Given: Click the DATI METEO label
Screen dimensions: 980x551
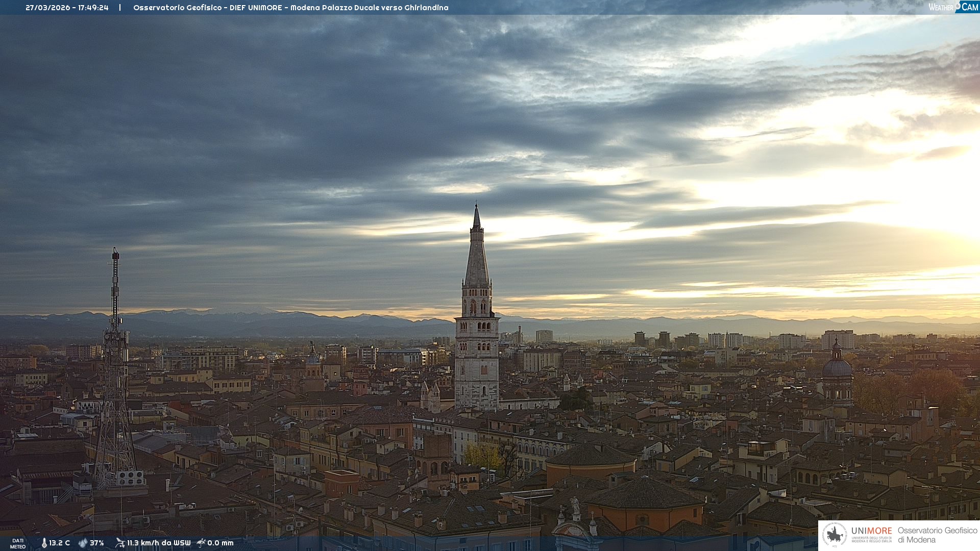Looking at the screenshot, I should 18,543.
